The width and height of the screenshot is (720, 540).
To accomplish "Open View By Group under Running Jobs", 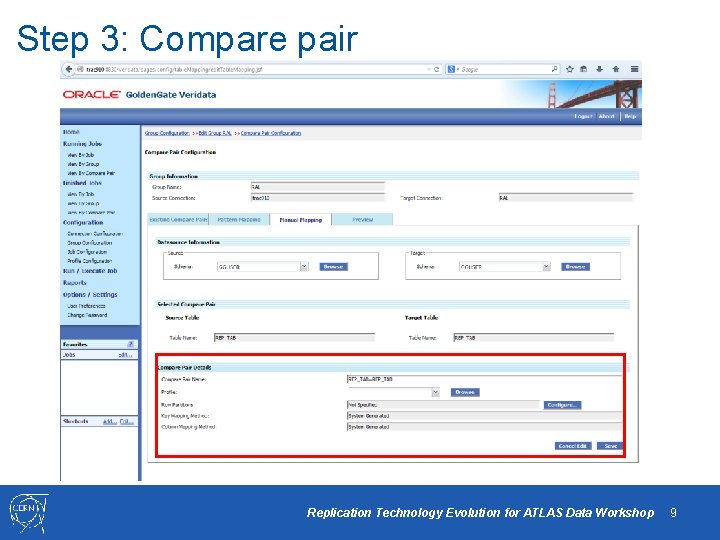I will click(83, 164).
